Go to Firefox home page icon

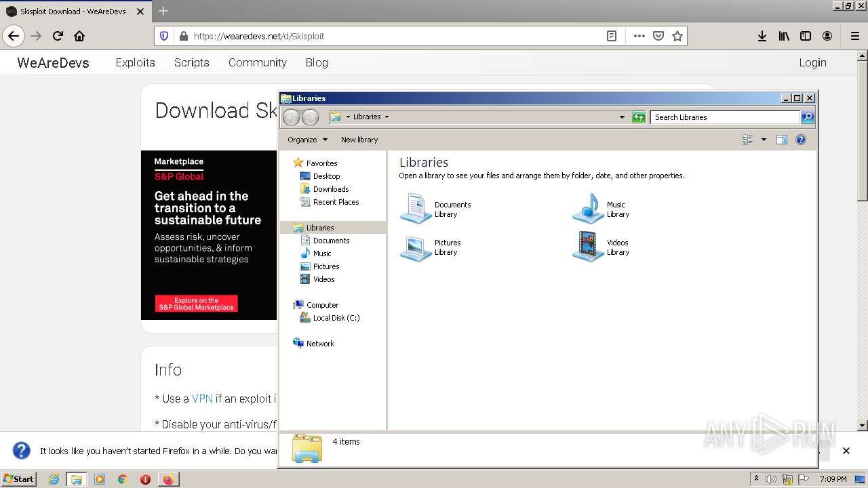click(x=79, y=36)
